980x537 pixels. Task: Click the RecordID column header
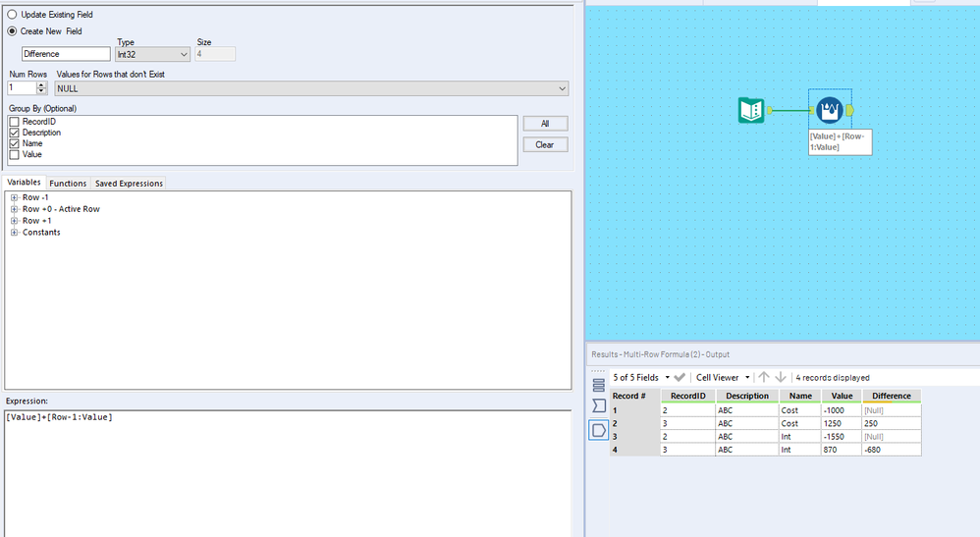687,396
